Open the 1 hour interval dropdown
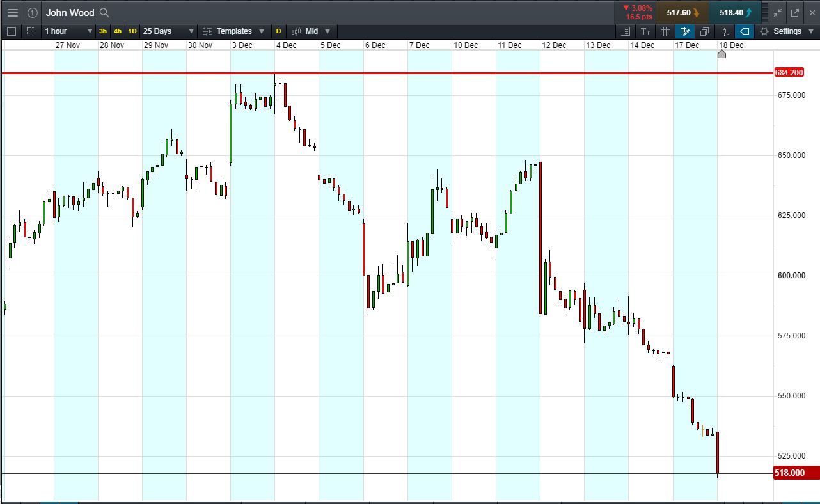Image resolution: width=820 pixels, height=504 pixels. click(x=68, y=31)
